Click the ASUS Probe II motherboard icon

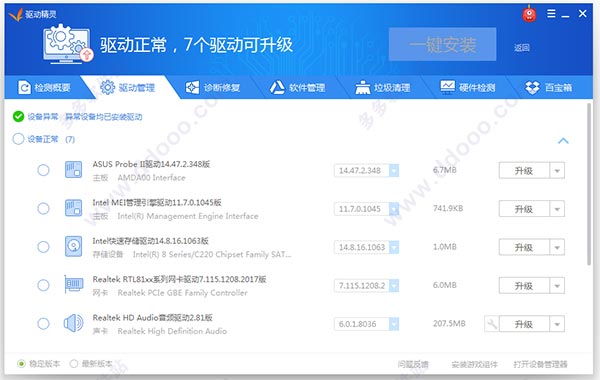(x=73, y=170)
